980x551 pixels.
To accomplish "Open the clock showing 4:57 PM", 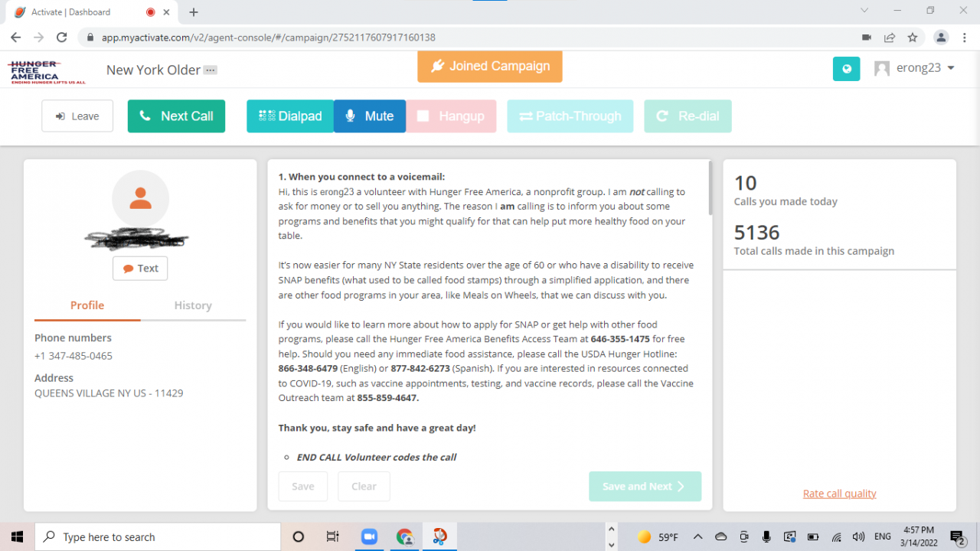I will [x=918, y=536].
